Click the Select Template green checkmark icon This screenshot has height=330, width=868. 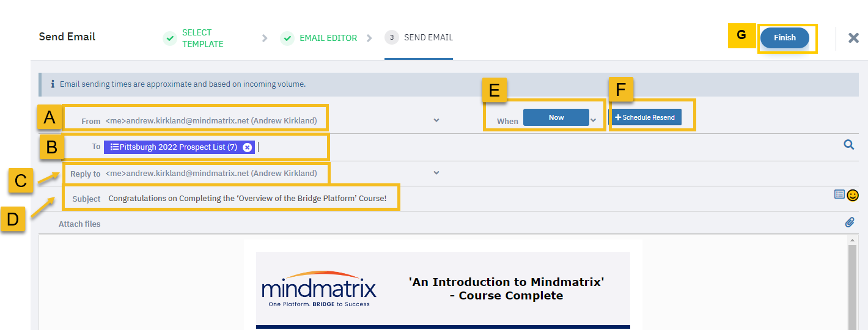pyautogui.click(x=170, y=38)
